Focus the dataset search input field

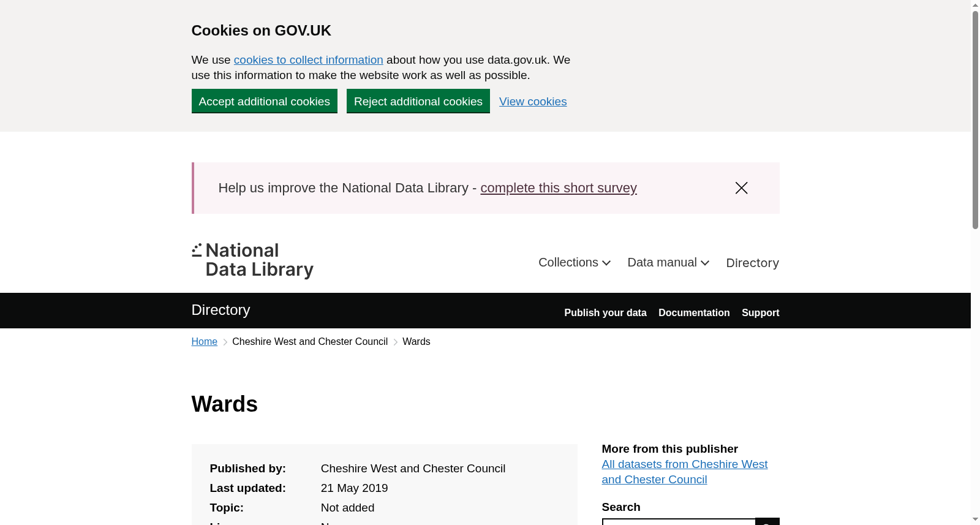pyautogui.click(x=679, y=521)
